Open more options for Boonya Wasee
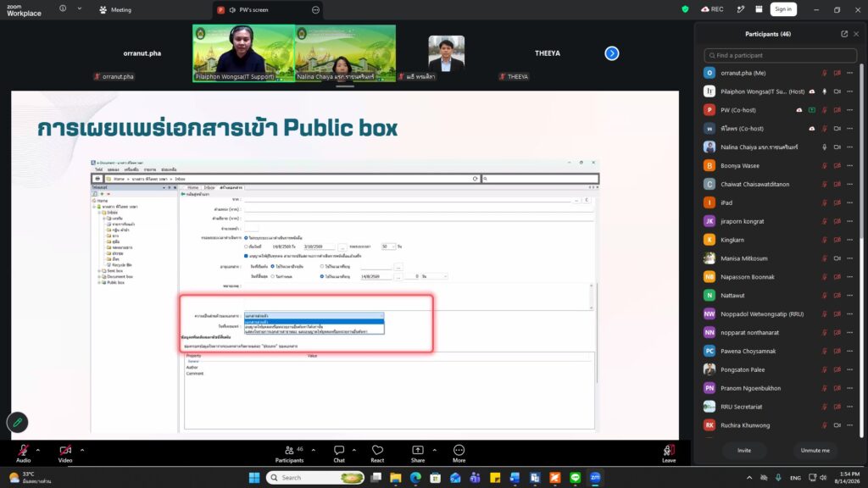 [849, 165]
